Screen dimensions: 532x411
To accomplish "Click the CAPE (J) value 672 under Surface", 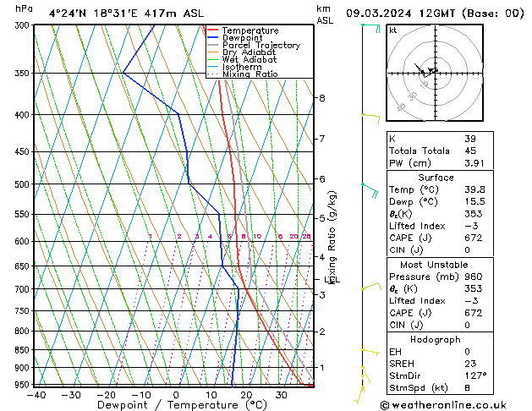I will 471,239.
